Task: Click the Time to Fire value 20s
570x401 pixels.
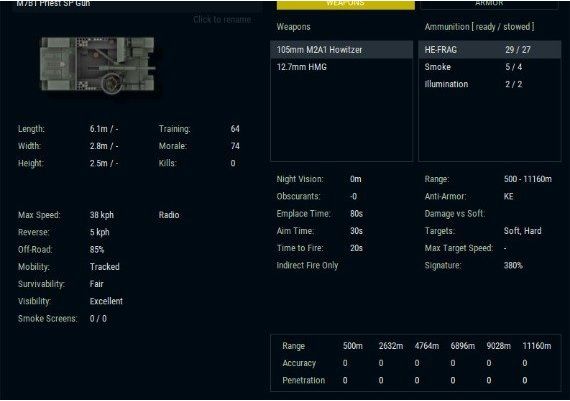Action: 356,248
